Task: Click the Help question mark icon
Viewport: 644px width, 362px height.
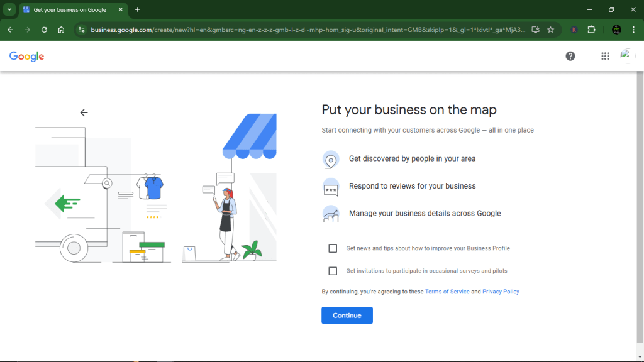Action: [570, 56]
